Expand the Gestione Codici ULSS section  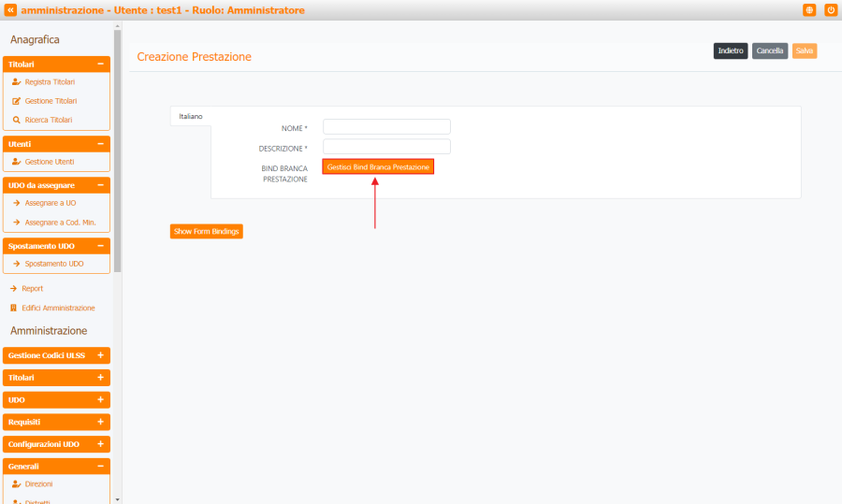click(100, 355)
